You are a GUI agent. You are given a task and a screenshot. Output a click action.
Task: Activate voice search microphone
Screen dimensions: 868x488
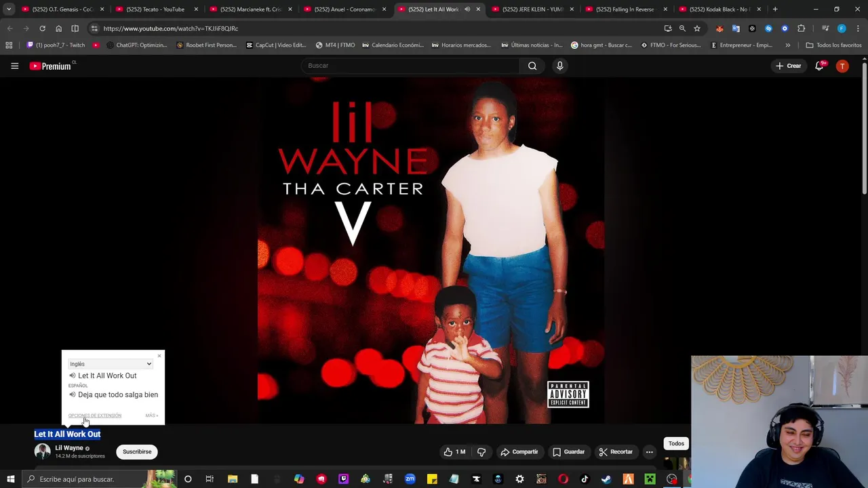coord(559,66)
